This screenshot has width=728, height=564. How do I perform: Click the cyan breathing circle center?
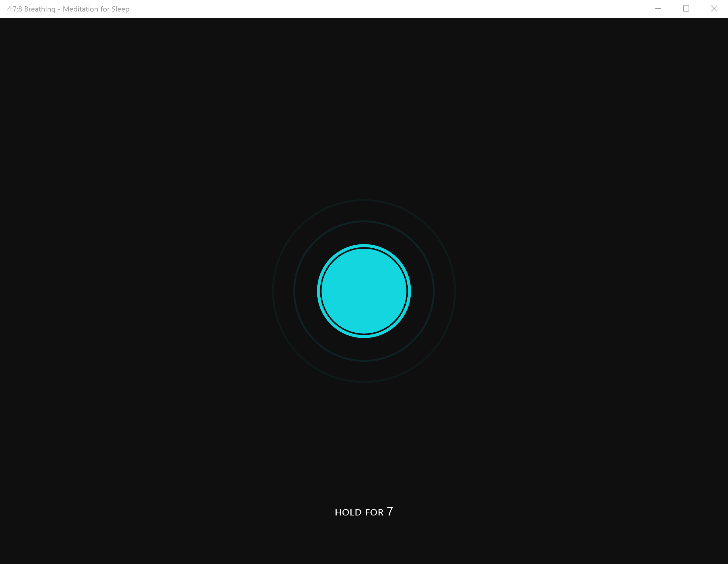pos(364,291)
